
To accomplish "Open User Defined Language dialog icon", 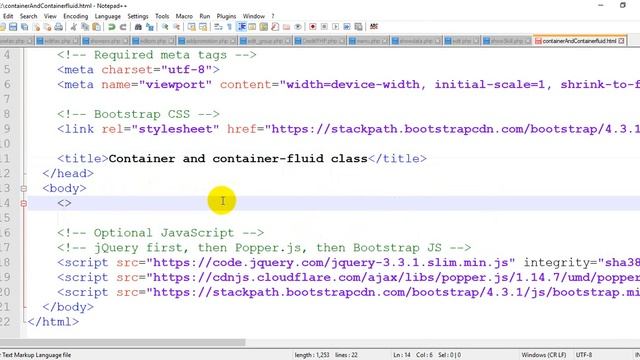I will 252,27.
